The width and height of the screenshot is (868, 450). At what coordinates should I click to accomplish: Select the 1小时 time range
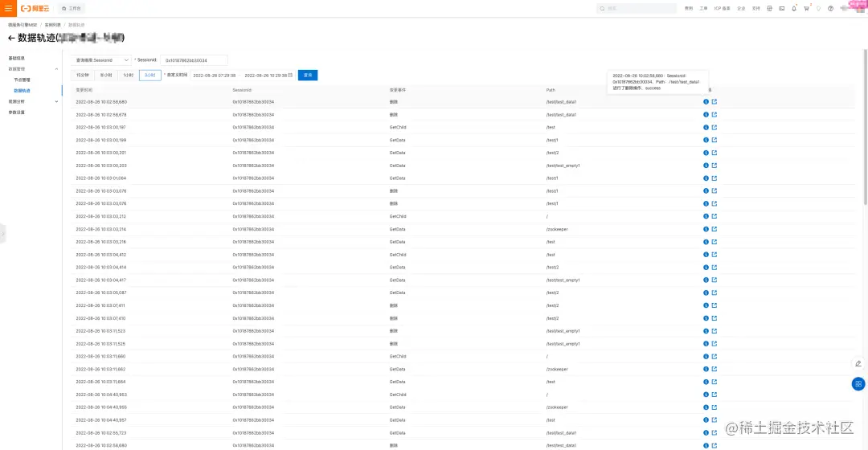click(x=129, y=76)
